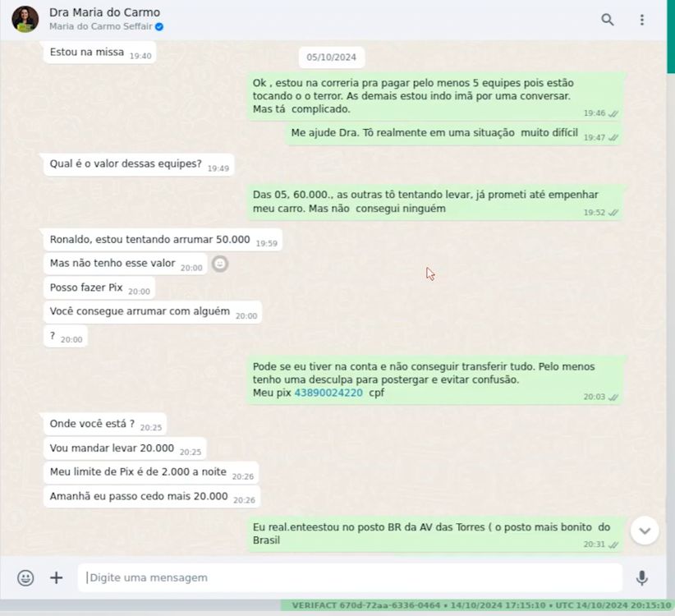Click the 'Vou mandar levar 20.000' message
Screen dimensions: 675x616
(125, 448)
